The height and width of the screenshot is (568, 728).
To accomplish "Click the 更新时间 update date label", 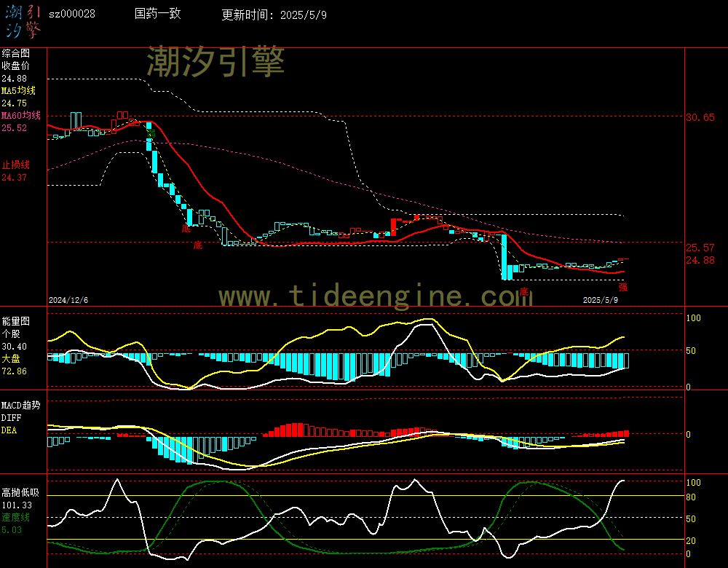I will [x=274, y=15].
